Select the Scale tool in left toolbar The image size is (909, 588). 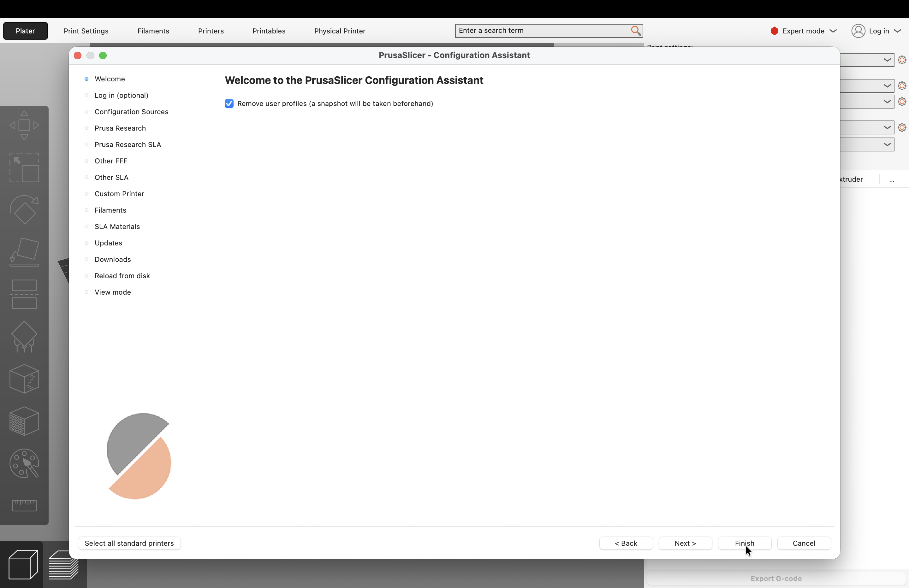24,168
